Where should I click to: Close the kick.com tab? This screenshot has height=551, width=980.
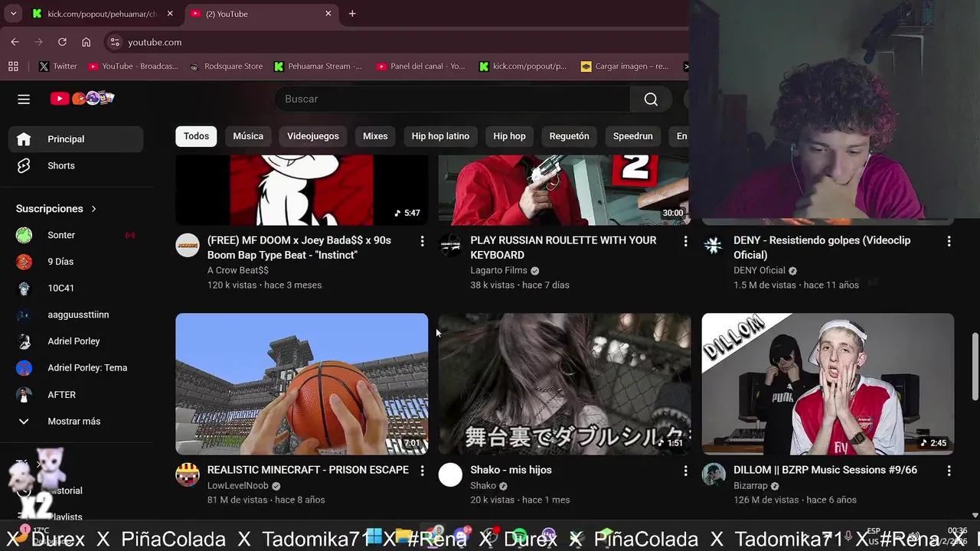pos(170,14)
